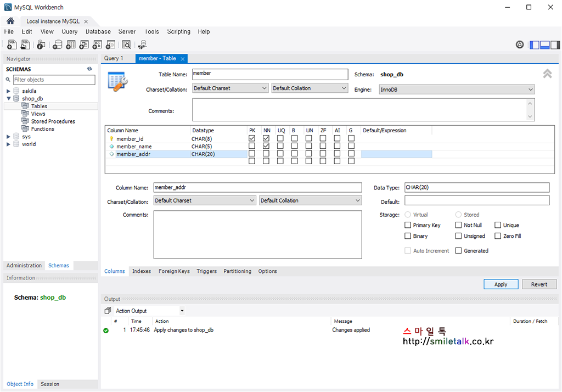Screen dimensions: 562x392
Task: Switch to the Session tab
Action: click(x=50, y=384)
